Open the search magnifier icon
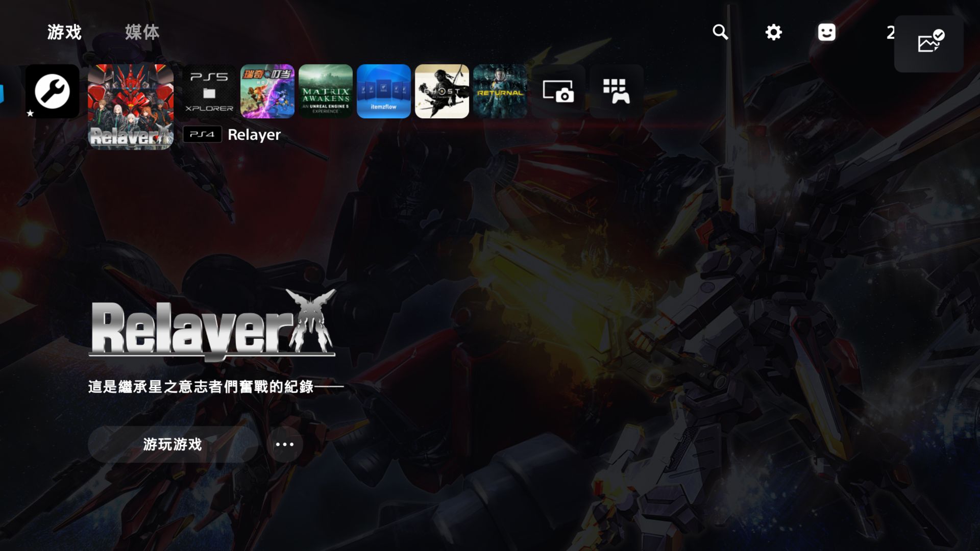The height and width of the screenshot is (551, 980). tap(720, 32)
